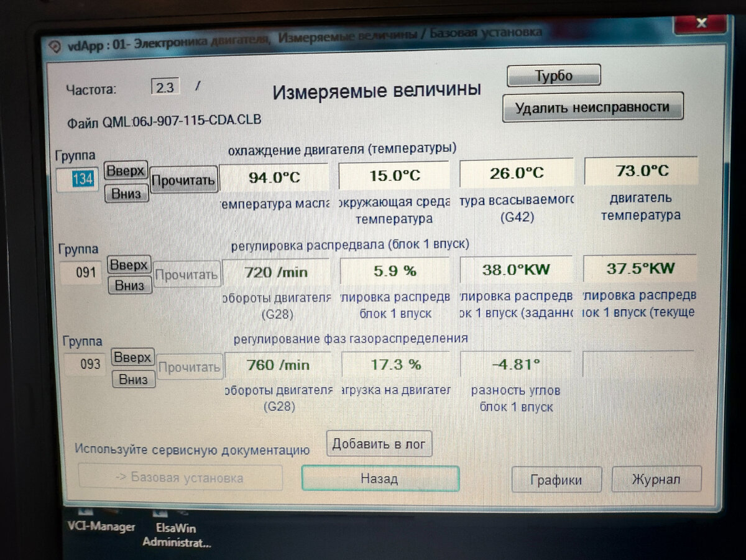
Task: Click the vdApp logo in the title bar
Action: coord(53,46)
